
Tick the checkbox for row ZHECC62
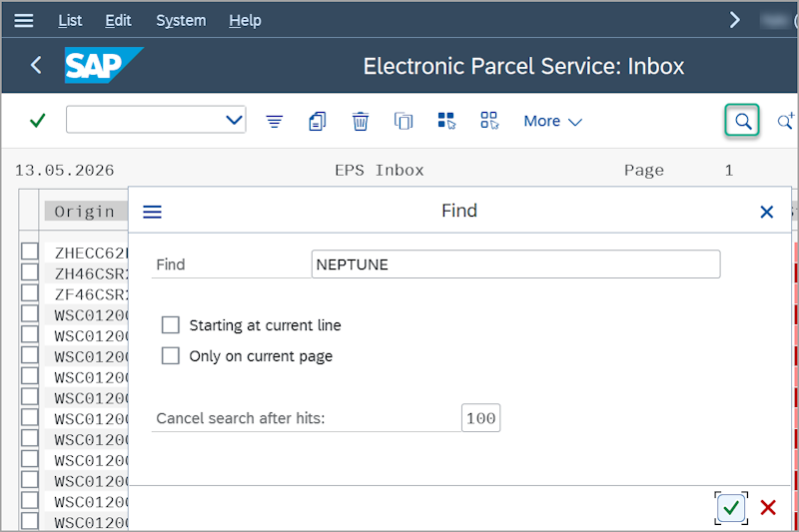coord(30,252)
